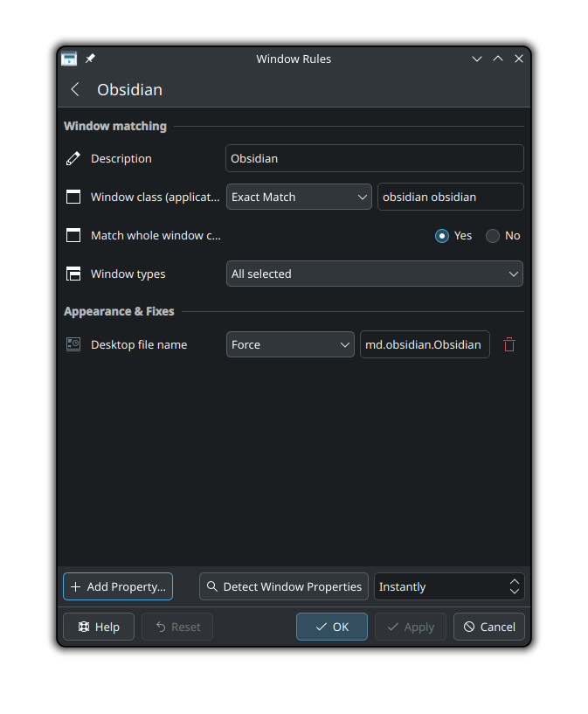Click Detect Window Properties button

(284, 586)
